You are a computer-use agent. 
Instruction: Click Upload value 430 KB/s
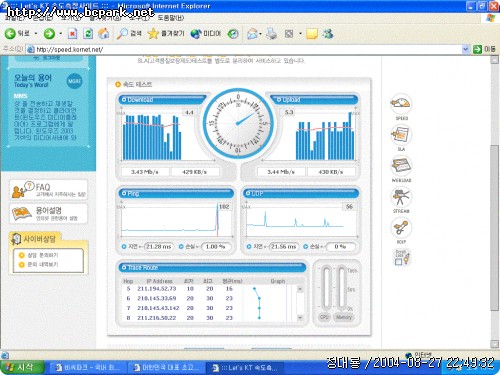click(x=331, y=172)
